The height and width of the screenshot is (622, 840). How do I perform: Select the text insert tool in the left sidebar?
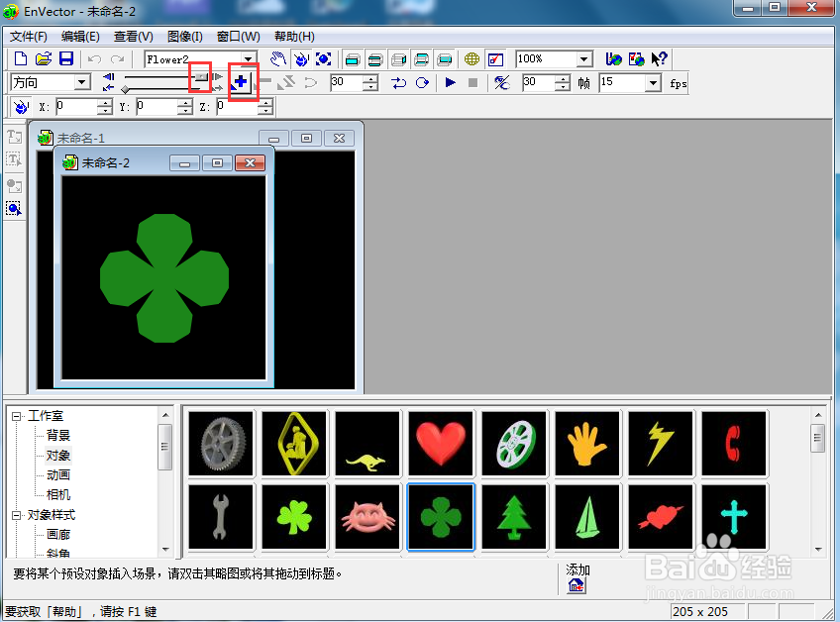point(14,137)
